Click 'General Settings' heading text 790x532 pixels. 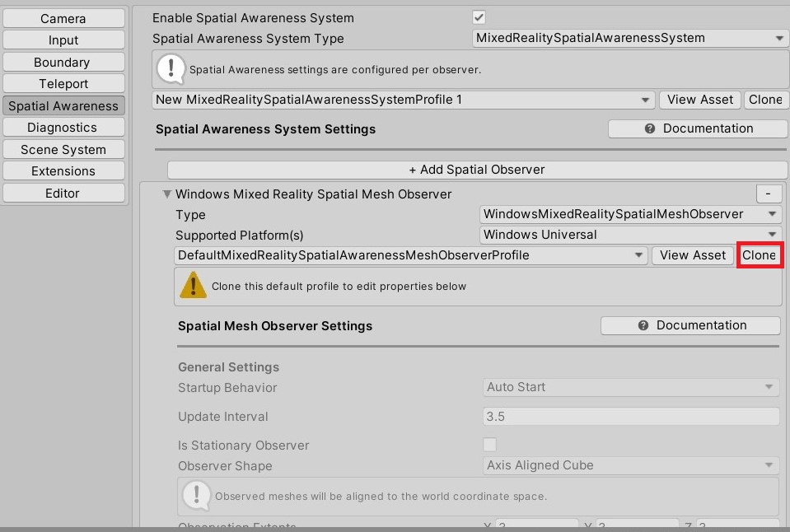pos(228,367)
